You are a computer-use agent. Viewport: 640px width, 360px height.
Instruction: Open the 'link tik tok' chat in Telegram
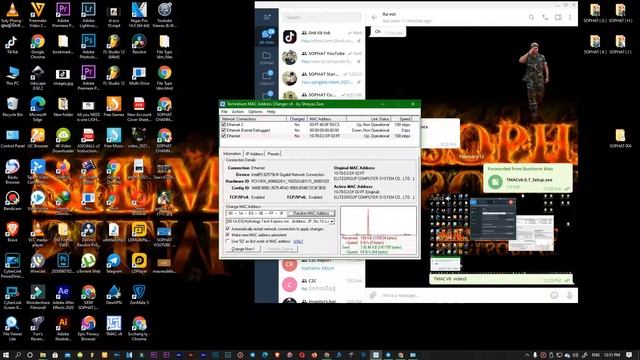322,37
